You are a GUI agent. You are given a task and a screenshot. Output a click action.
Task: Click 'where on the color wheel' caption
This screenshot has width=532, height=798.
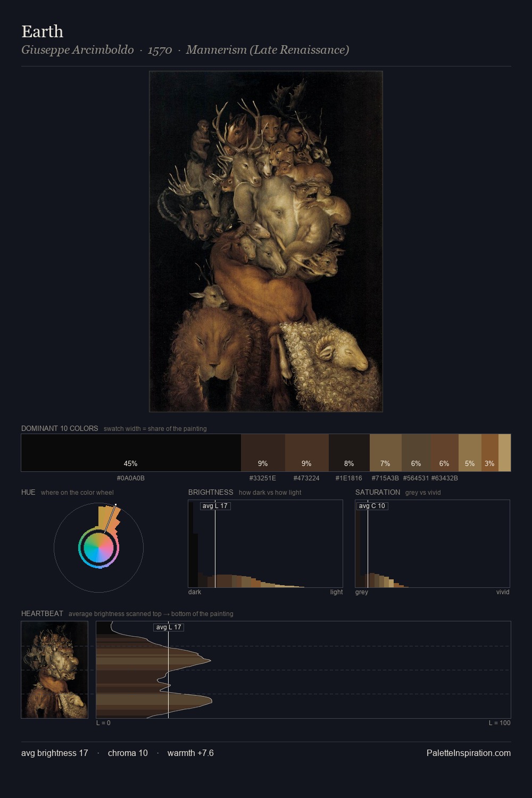[77, 493]
